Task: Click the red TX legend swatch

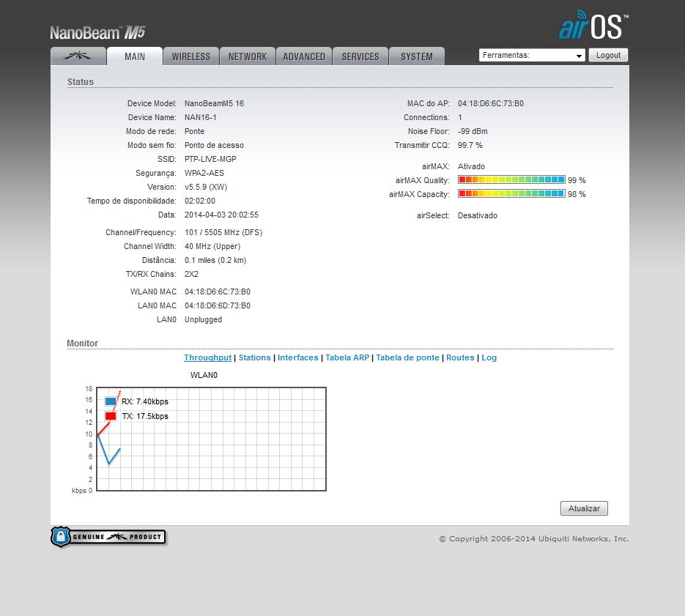Action: click(x=111, y=416)
